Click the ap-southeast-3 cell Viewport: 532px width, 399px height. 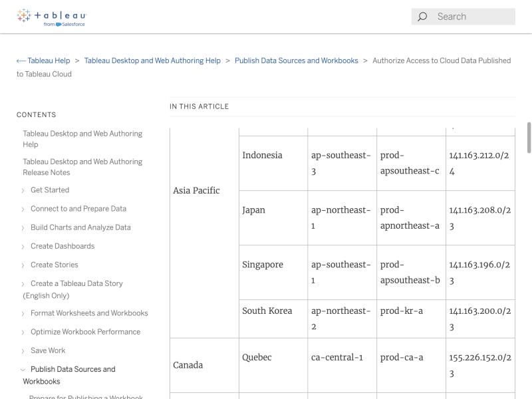click(342, 163)
